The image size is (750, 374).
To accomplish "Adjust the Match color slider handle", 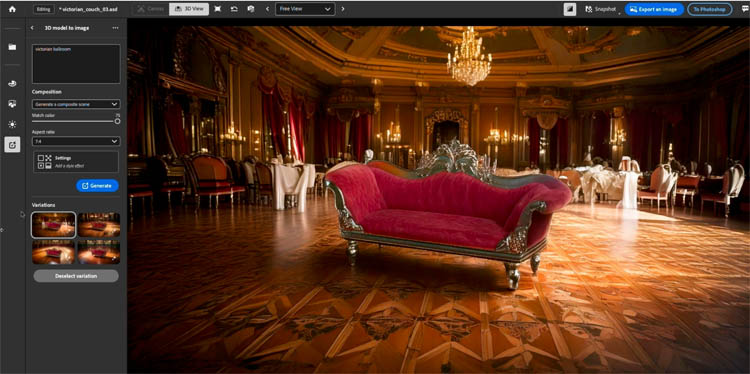I will coord(117,121).
